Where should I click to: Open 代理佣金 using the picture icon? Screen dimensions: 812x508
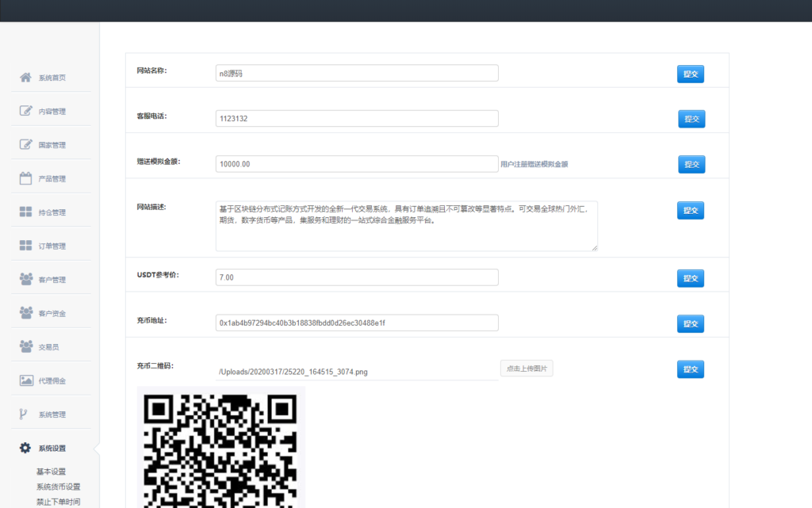click(25, 380)
